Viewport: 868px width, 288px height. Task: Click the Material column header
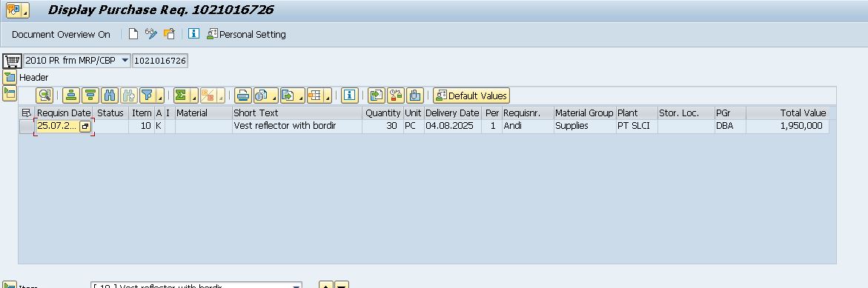[x=204, y=113]
